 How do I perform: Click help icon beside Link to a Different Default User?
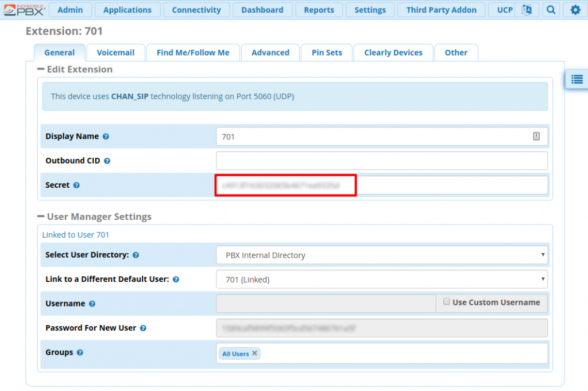[176, 279]
